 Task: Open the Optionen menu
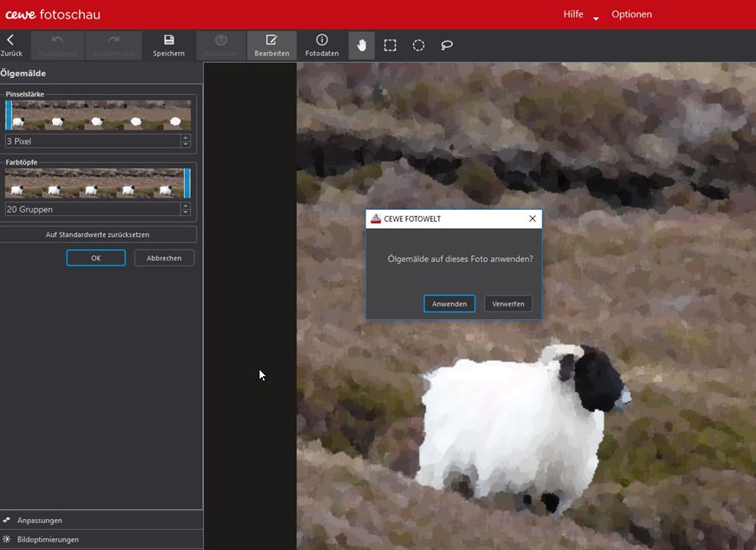point(631,14)
